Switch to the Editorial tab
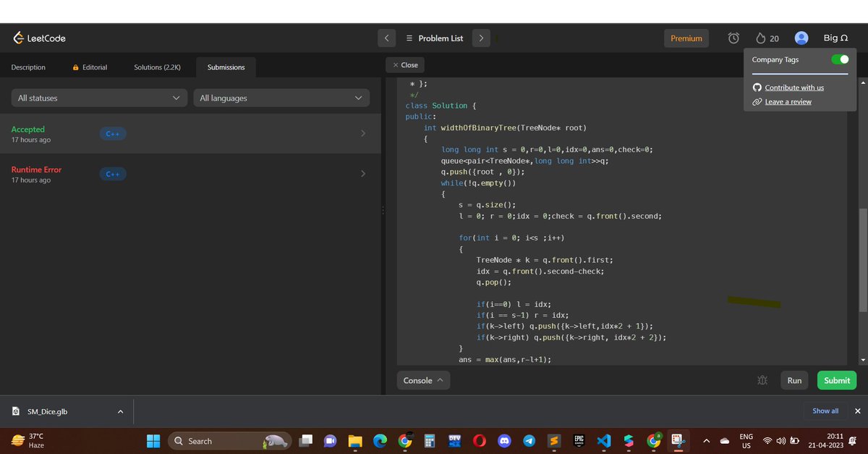This screenshot has width=868, height=454. click(x=90, y=67)
